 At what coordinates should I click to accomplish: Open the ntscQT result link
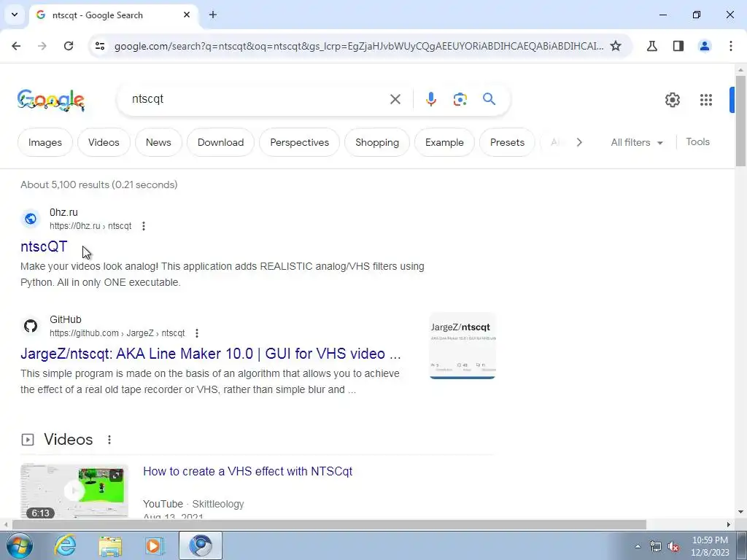tap(44, 246)
